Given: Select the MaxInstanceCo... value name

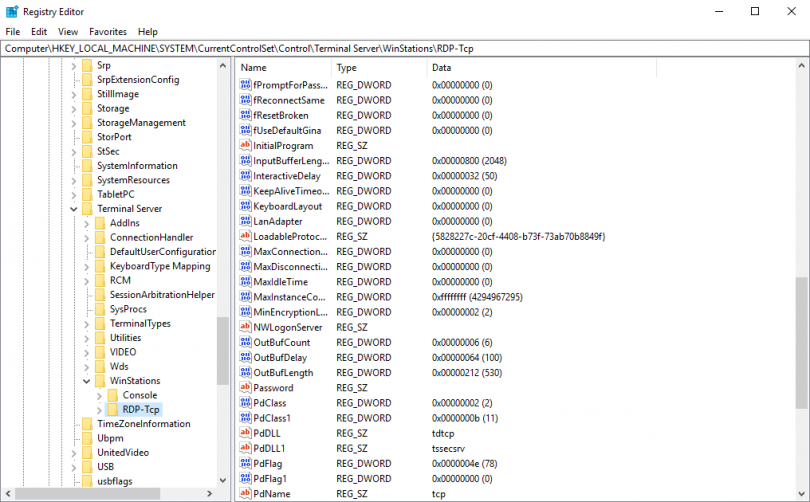Looking at the screenshot, I should coord(289,297).
